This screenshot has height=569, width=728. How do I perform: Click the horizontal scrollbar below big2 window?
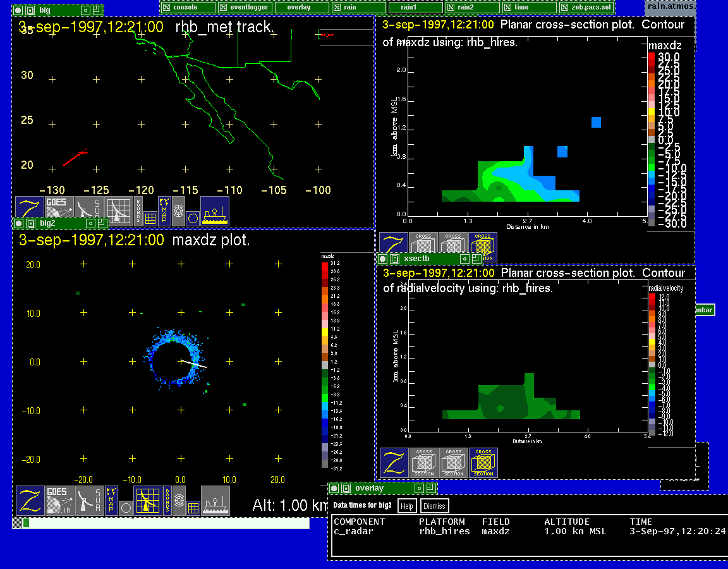pyautogui.click(x=166, y=523)
